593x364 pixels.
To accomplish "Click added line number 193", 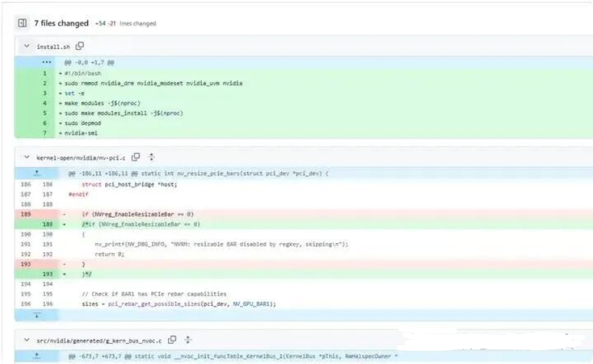I will tap(47, 274).
